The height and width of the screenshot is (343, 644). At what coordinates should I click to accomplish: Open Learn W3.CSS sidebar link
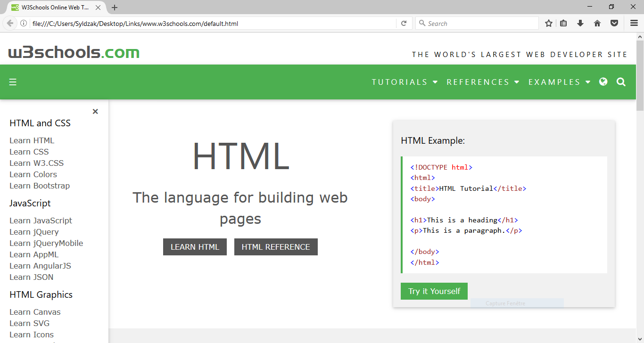[x=36, y=163]
